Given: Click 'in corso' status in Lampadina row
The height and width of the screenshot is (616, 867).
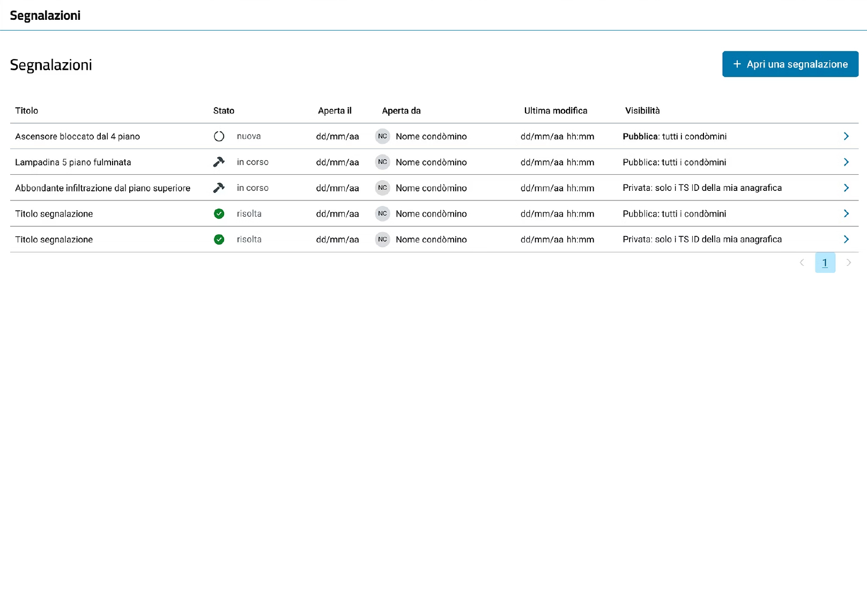Looking at the screenshot, I should click(x=253, y=162).
